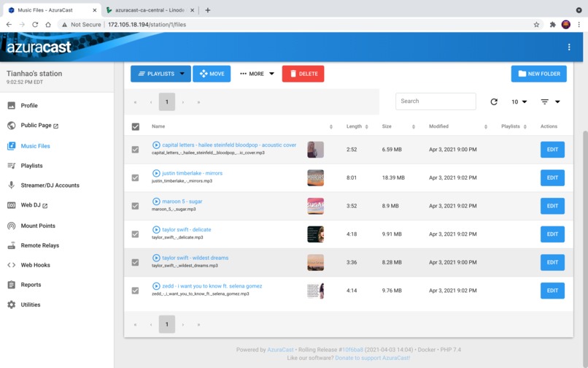Switch to the azuracast-ca-central Linode tab
This screenshot has height=368, width=588.
150,10
